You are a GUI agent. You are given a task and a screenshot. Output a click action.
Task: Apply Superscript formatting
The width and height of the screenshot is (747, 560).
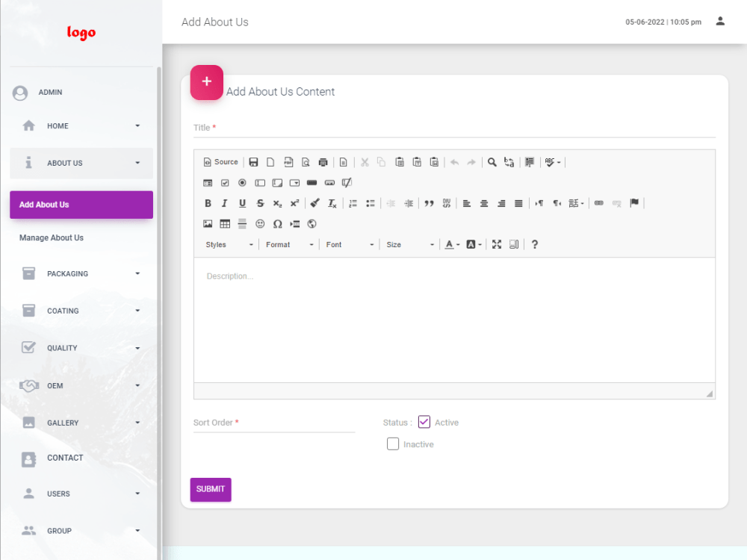tap(295, 203)
